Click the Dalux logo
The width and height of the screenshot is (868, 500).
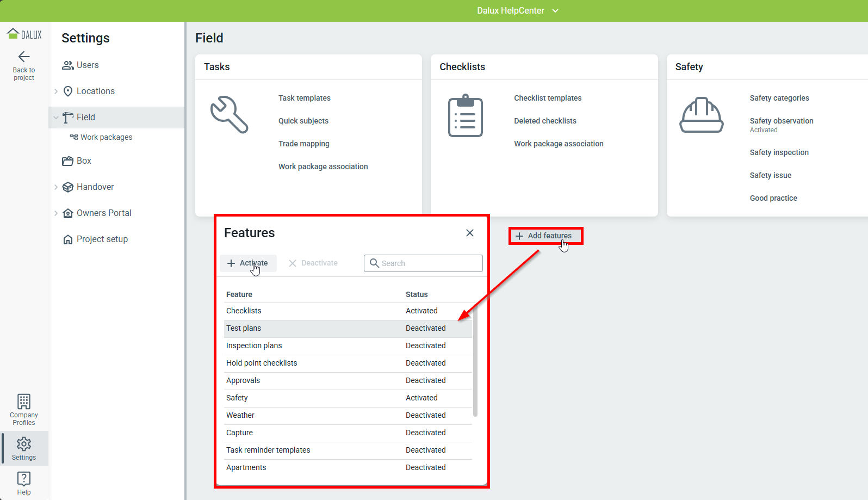point(24,35)
